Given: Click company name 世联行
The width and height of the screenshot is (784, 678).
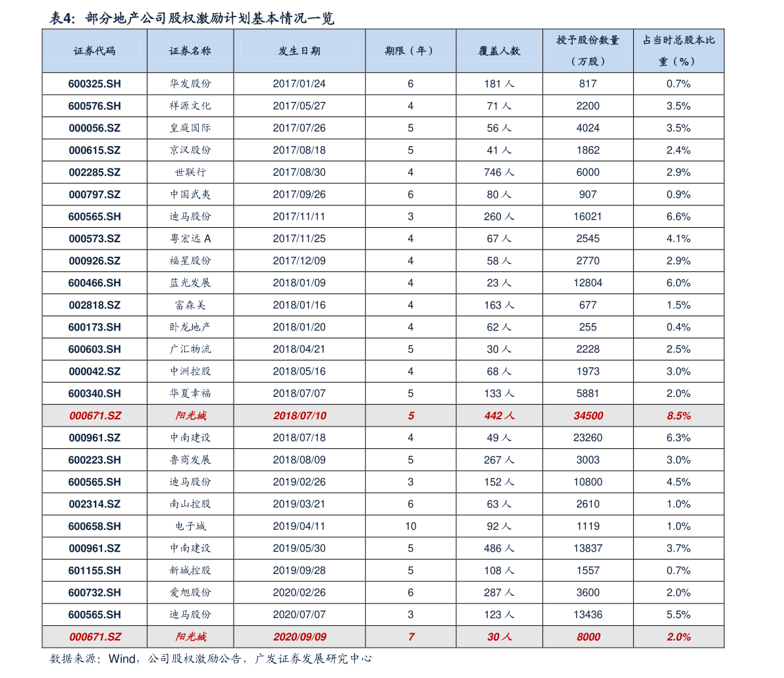Looking at the screenshot, I should tap(190, 172).
